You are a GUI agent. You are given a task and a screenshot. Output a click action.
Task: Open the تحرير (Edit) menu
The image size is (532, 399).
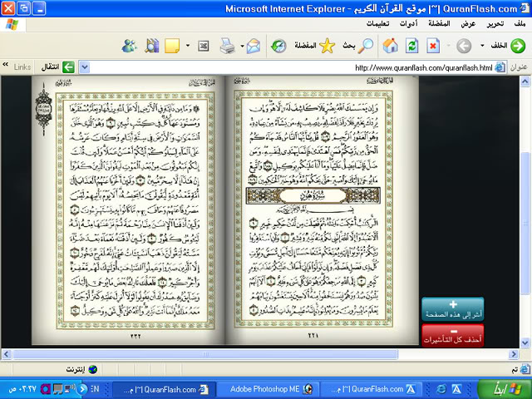pyautogui.click(x=495, y=24)
